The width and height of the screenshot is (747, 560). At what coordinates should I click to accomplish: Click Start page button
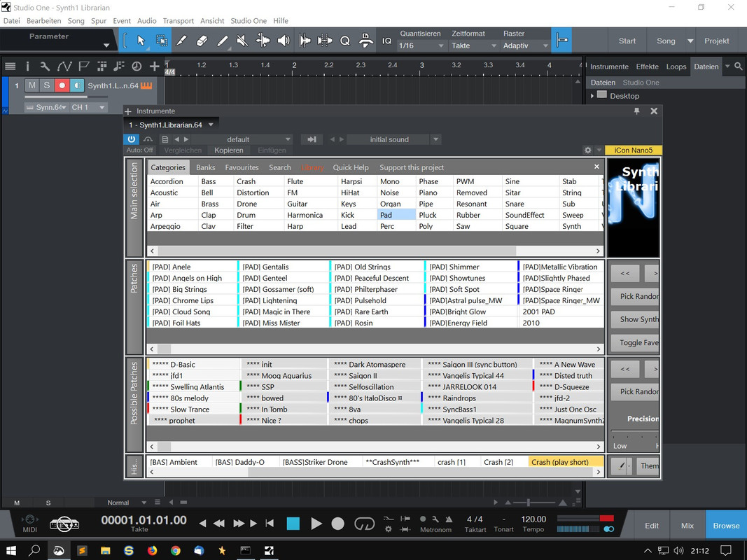click(x=627, y=41)
